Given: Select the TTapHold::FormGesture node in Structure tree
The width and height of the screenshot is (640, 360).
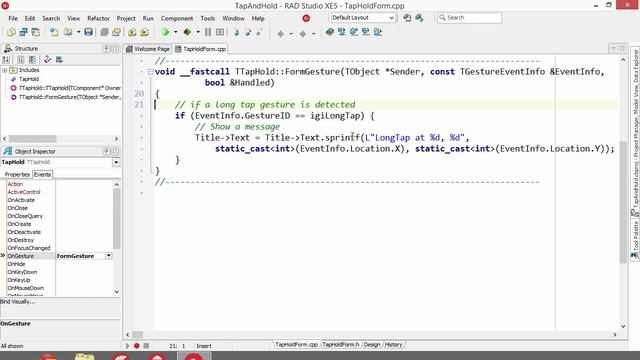Looking at the screenshot, I should [70, 97].
